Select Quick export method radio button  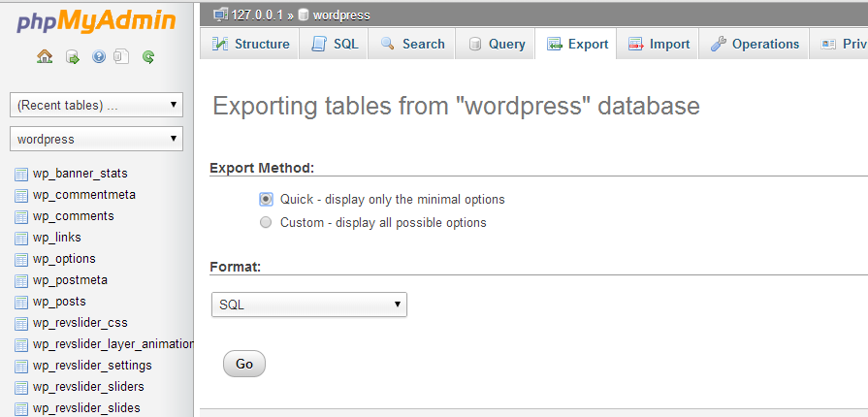pos(267,200)
